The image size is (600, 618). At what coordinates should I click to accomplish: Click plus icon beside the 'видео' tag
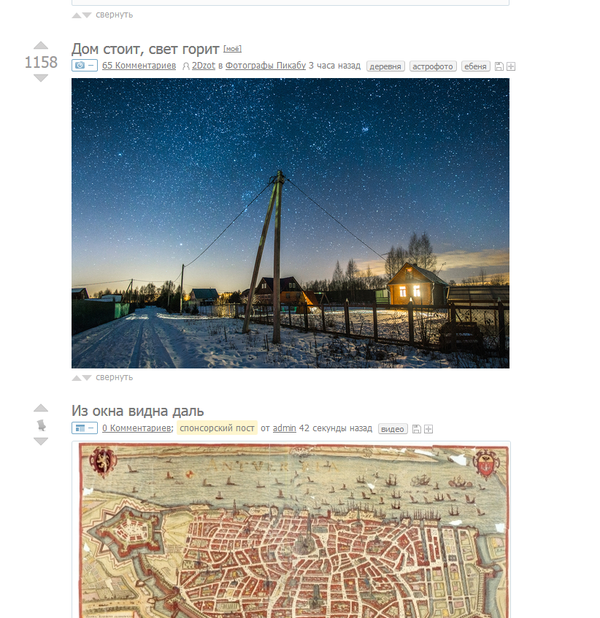click(x=429, y=429)
